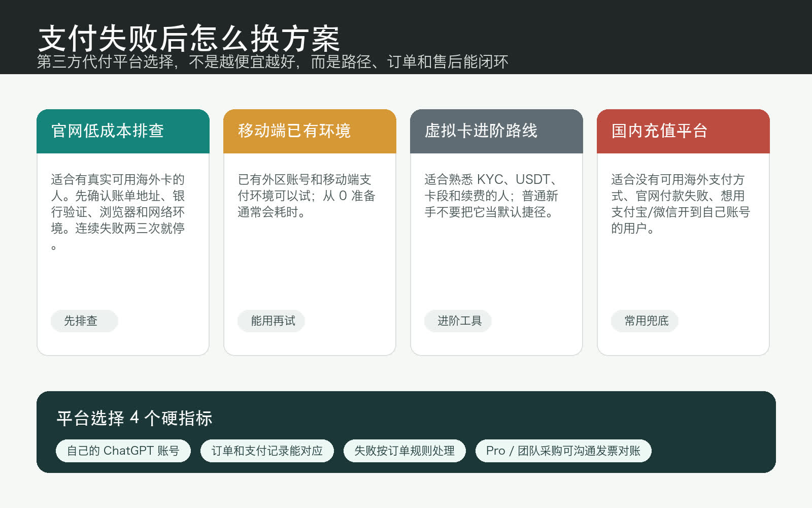
Task: Click the 自己的 ChatGPT 账号 pill
Action: click(123, 451)
